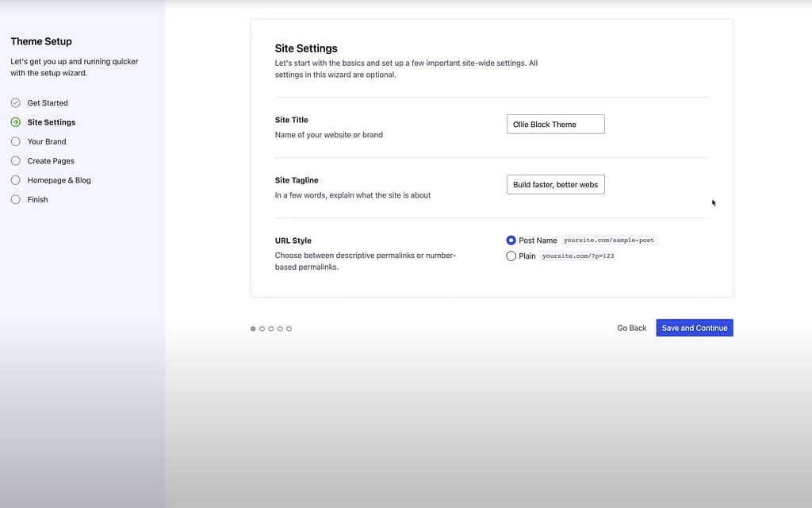Click the Your Brand step circle icon
812x508 pixels.
click(x=16, y=141)
